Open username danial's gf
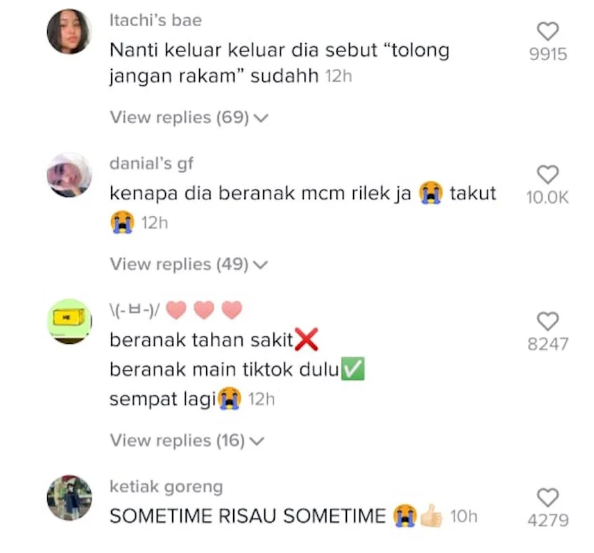 (152, 164)
